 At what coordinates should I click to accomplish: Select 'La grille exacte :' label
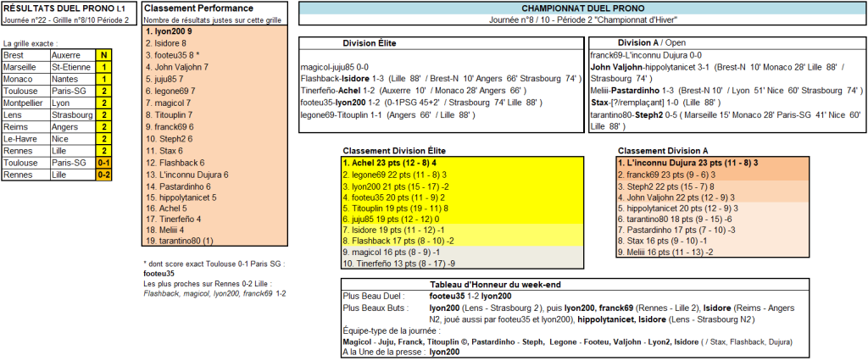point(31,43)
